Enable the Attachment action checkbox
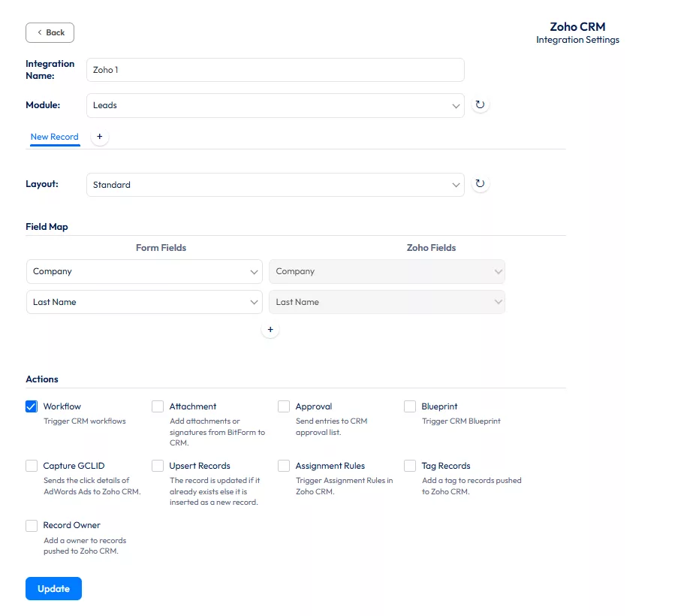The image size is (699, 616). click(158, 406)
